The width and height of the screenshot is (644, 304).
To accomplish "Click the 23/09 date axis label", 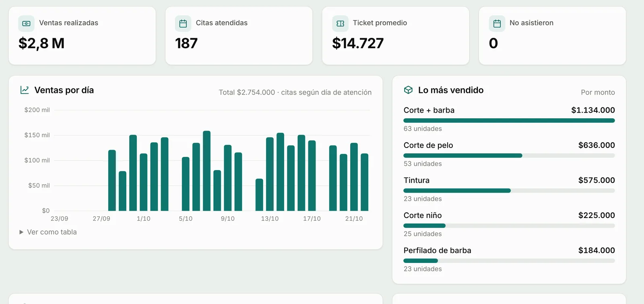I will (x=59, y=219).
